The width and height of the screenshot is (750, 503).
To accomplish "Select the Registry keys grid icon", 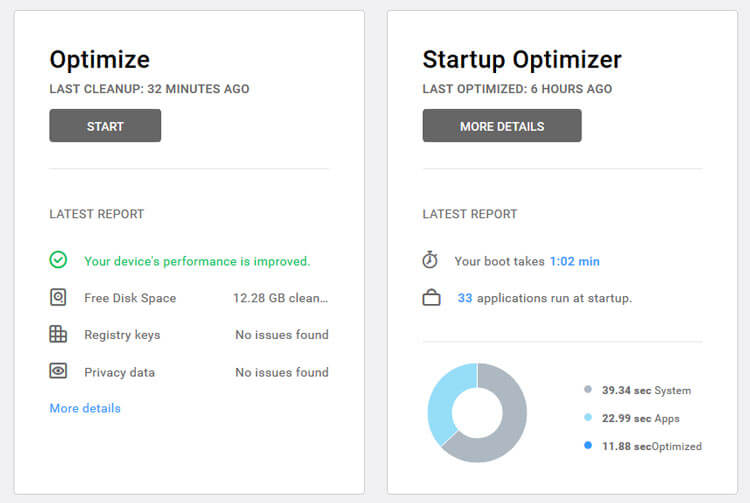I will [58, 334].
